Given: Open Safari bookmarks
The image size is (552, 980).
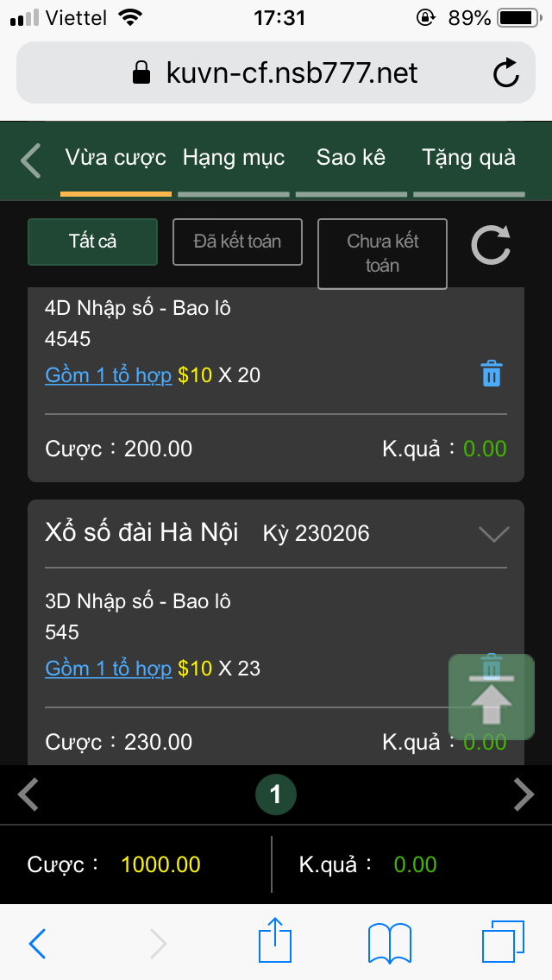Looking at the screenshot, I should coord(389,942).
